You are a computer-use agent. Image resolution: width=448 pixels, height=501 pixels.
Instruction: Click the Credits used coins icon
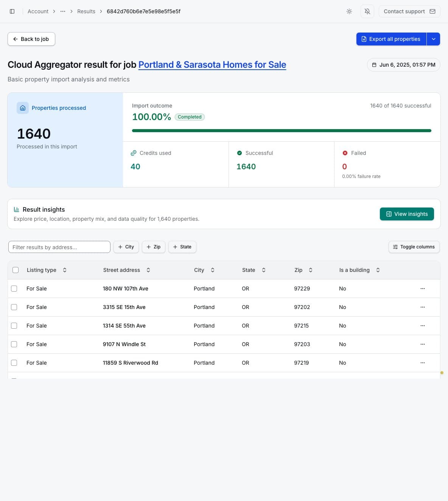(134, 153)
